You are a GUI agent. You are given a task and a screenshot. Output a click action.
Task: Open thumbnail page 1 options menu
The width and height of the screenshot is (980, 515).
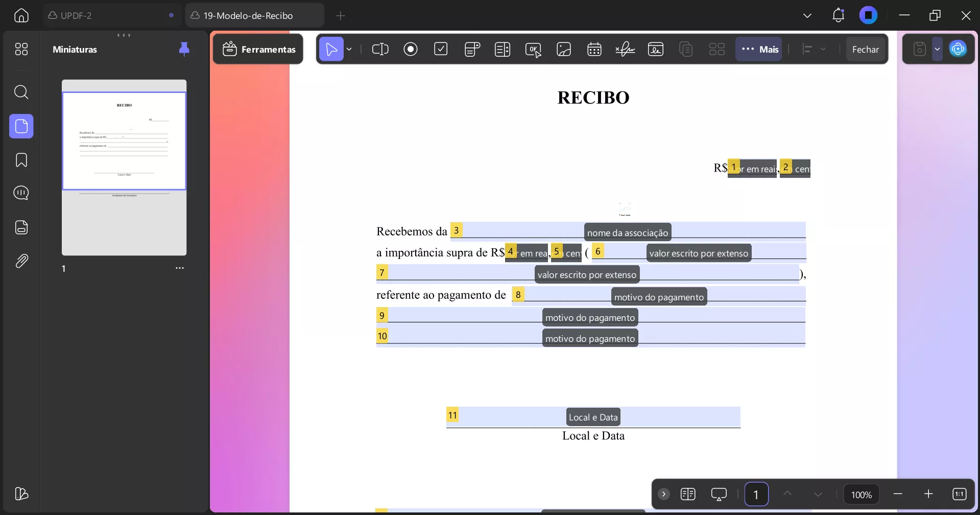click(180, 268)
